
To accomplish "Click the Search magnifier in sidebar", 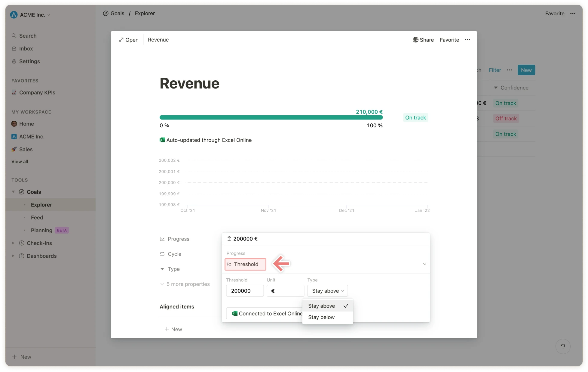I will (x=14, y=36).
